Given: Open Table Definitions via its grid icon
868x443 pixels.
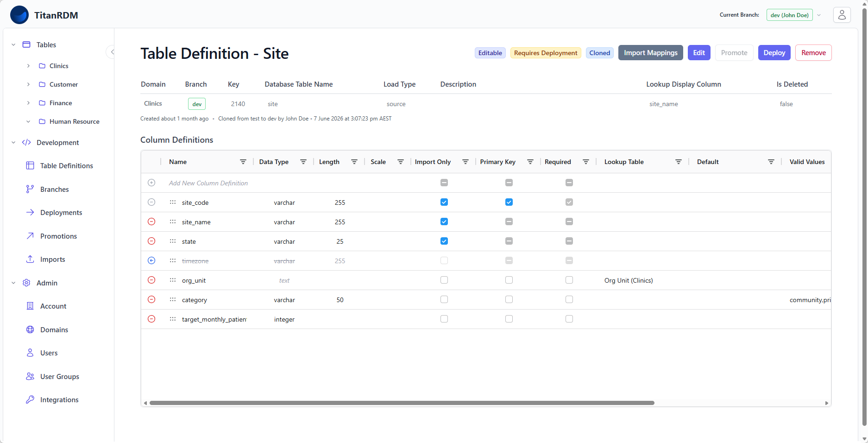Looking at the screenshot, I should [x=30, y=165].
